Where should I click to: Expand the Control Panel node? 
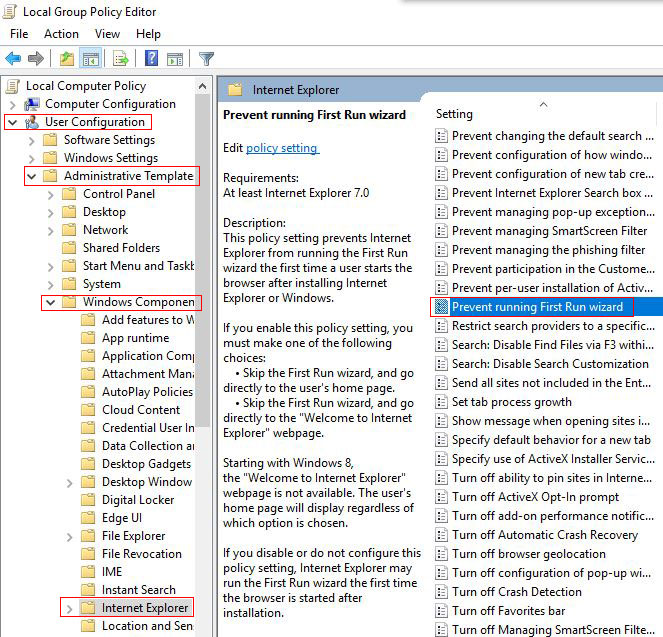pyautogui.click(x=51, y=195)
